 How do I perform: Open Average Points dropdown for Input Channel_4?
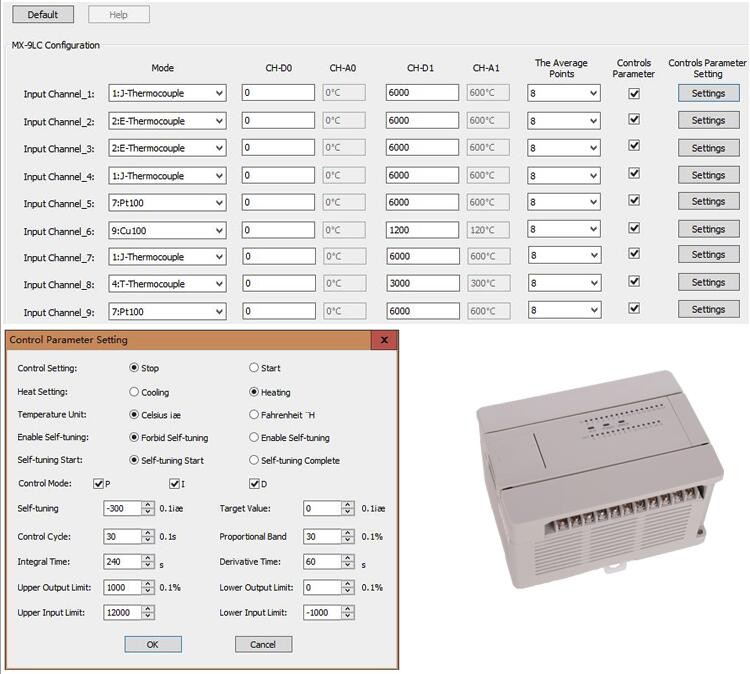click(x=593, y=176)
